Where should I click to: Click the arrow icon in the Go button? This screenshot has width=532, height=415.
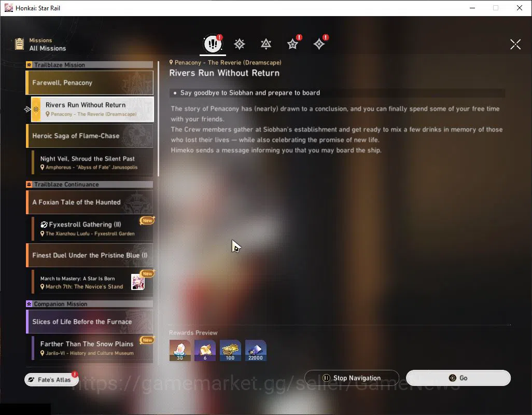click(x=452, y=378)
